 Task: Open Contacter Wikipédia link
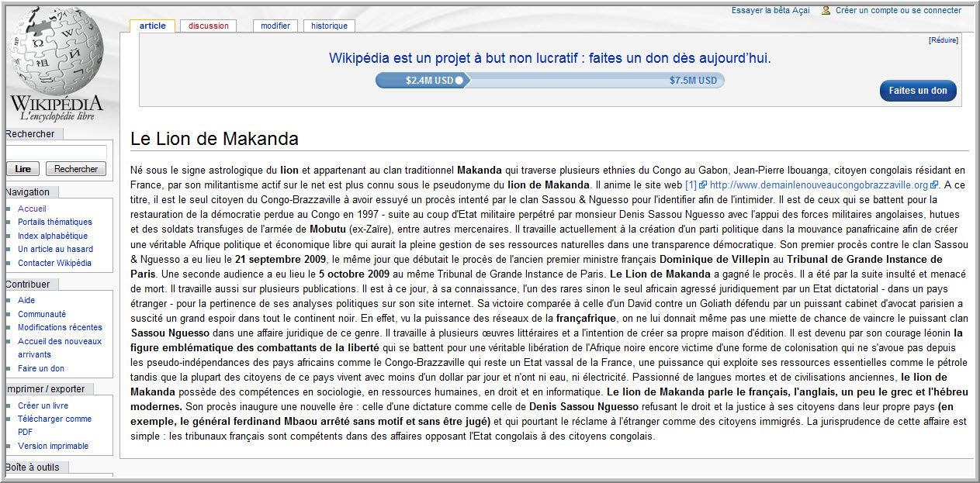pos(54,263)
